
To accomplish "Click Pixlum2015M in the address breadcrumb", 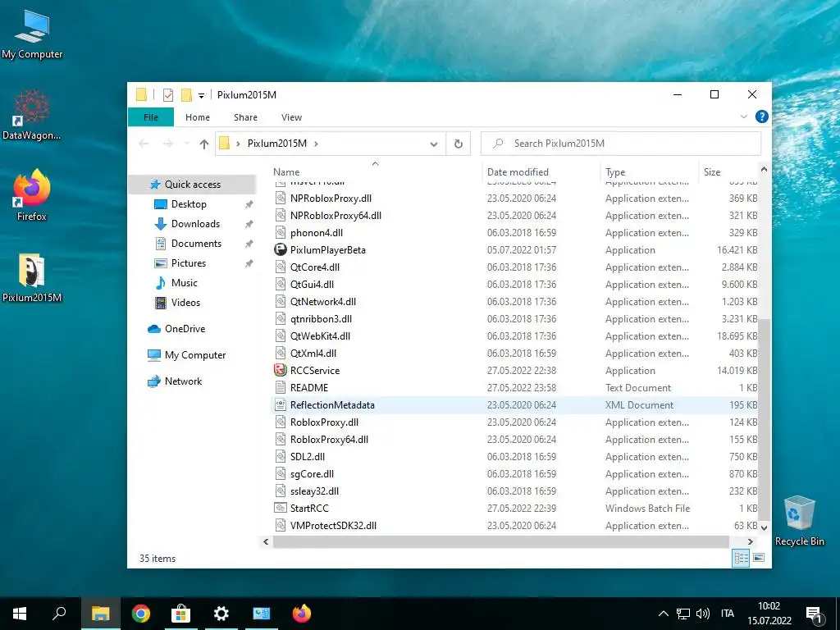I will click(277, 144).
